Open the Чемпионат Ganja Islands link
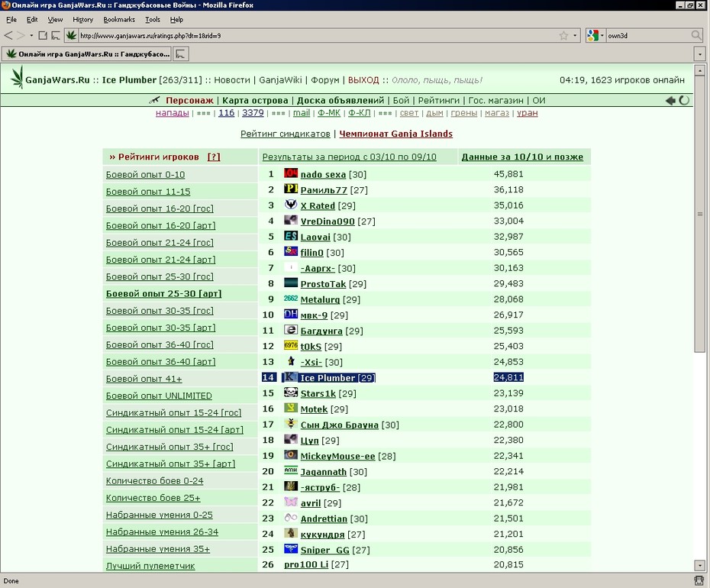The width and height of the screenshot is (710, 588). pos(395,134)
